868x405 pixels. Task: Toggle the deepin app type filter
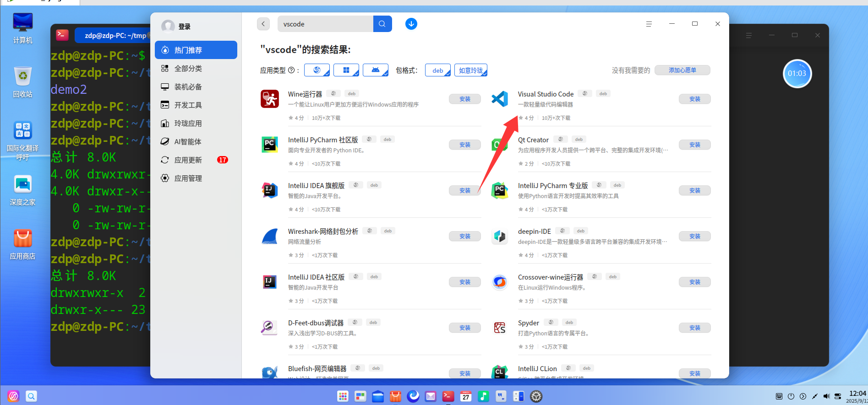click(317, 70)
